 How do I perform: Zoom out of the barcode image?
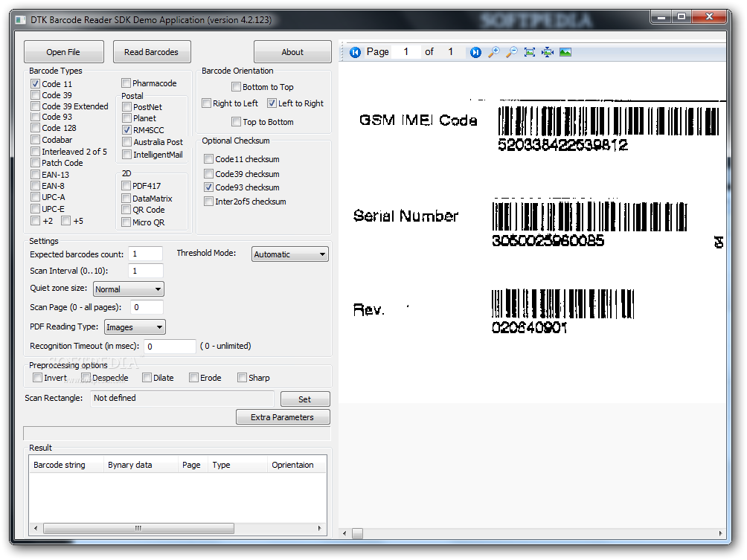(x=513, y=52)
